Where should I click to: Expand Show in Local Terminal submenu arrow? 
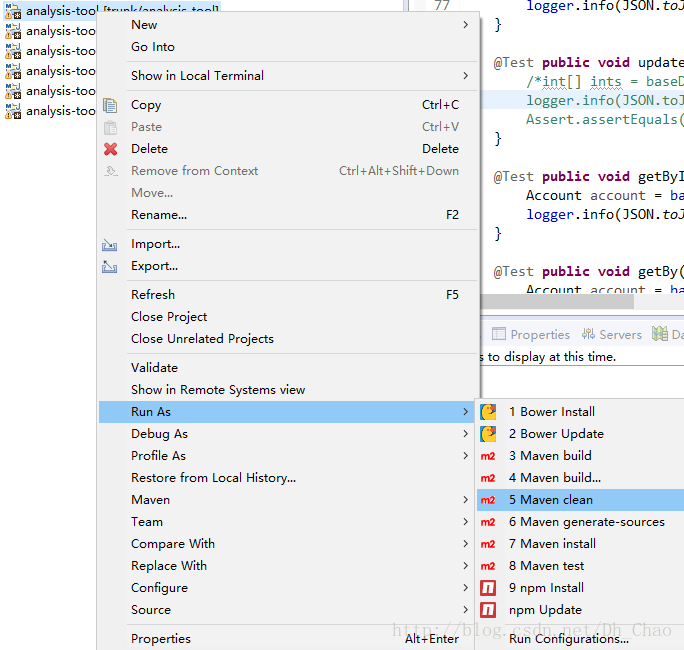465,75
